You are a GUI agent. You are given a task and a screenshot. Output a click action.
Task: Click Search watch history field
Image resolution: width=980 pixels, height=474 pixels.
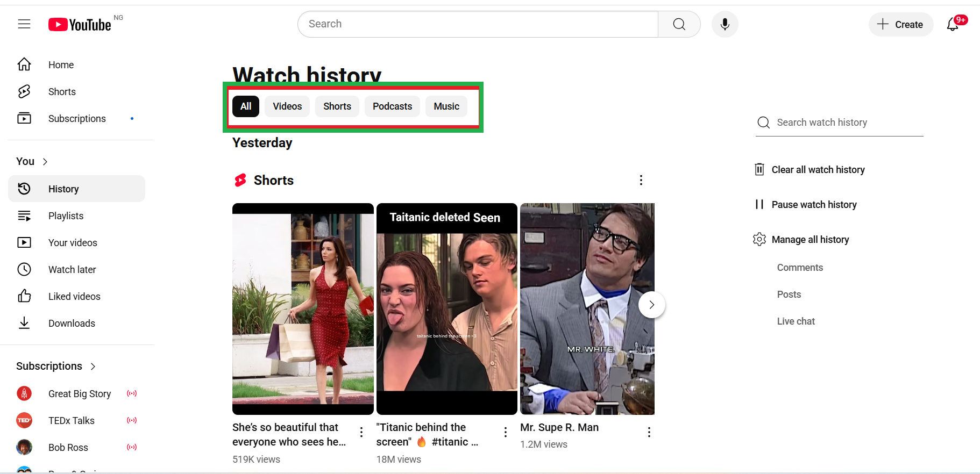click(x=839, y=123)
